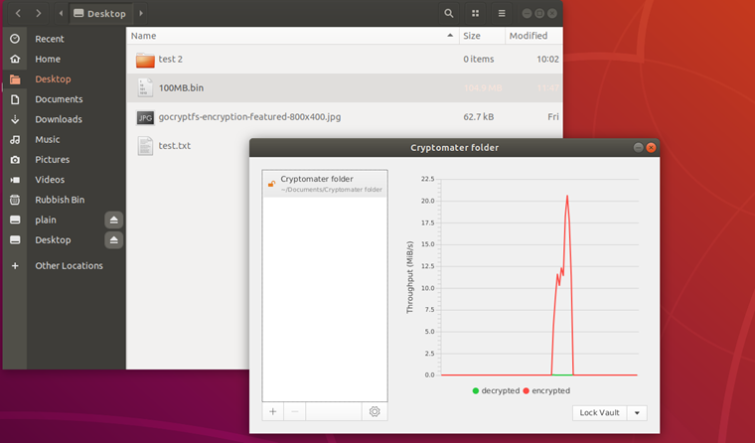Viewport: 755px width, 443px height.
Task: Eject the Desktop mounted volume
Action: [114, 240]
